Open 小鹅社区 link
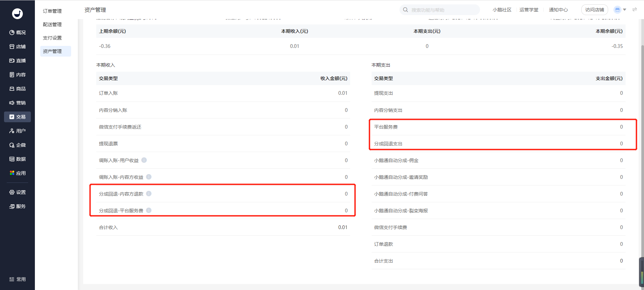Viewport: 644px width, 290px height. coord(502,10)
